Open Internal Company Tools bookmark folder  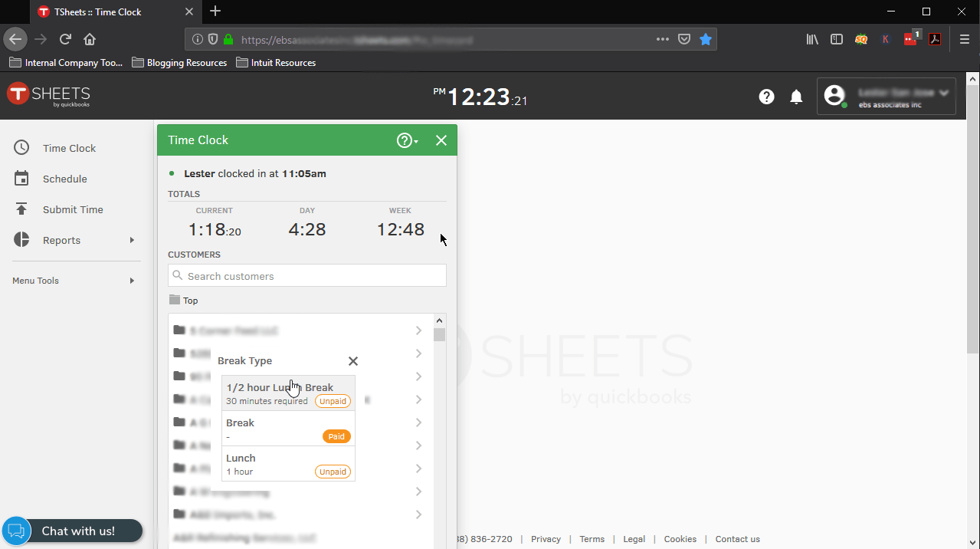coord(66,63)
